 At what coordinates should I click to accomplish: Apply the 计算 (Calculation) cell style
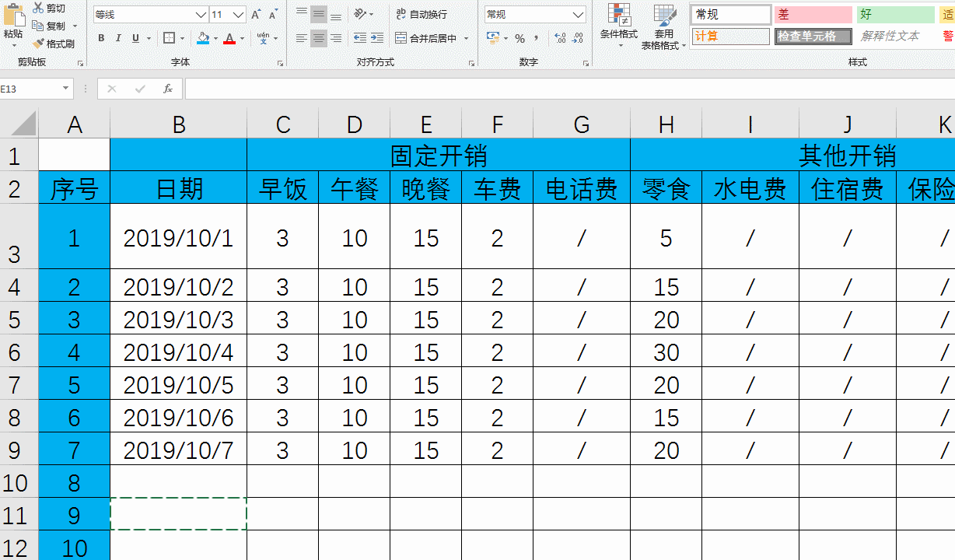coord(730,36)
